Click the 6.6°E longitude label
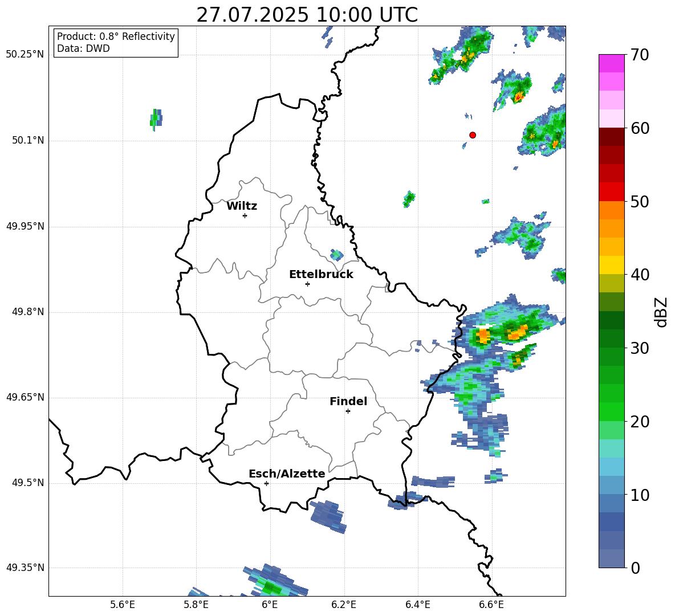 click(x=491, y=605)
